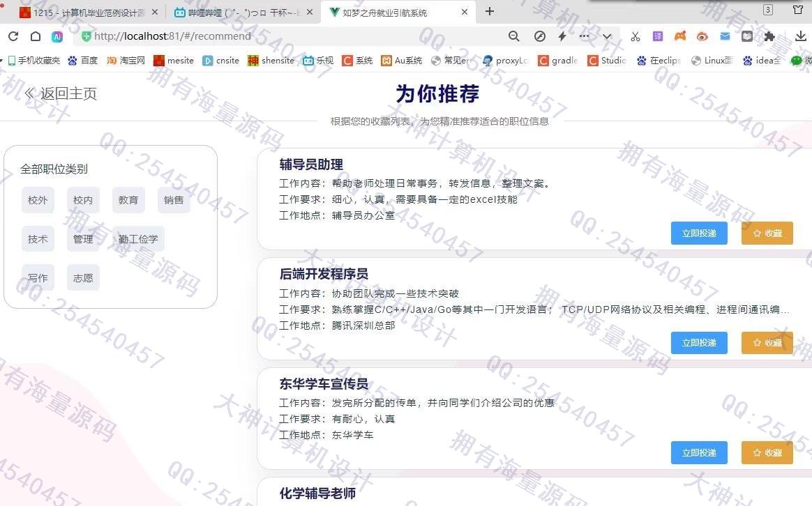
Task: Filter jobs by 写作 category
Action: [x=38, y=278]
